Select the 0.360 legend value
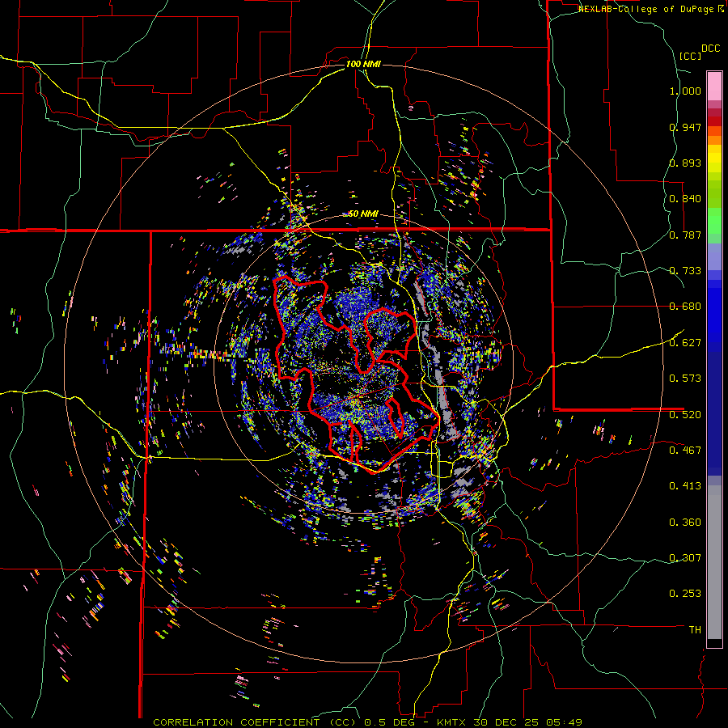This screenshot has height=728, width=728. pyautogui.click(x=685, y=523)
